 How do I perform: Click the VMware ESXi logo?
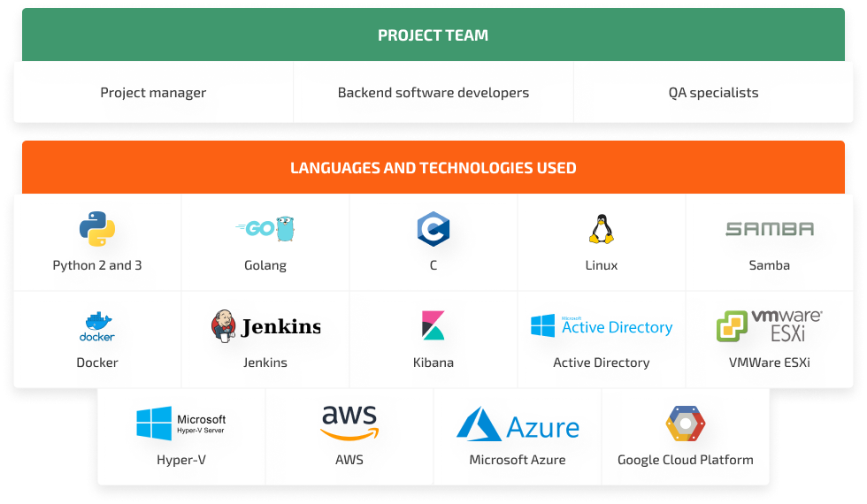pos(770,325)
